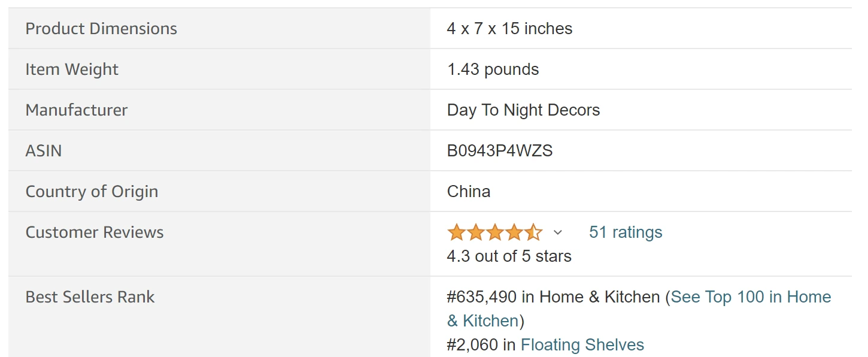
Task: Click the Country of Origin label
Action: coord(92,192)
